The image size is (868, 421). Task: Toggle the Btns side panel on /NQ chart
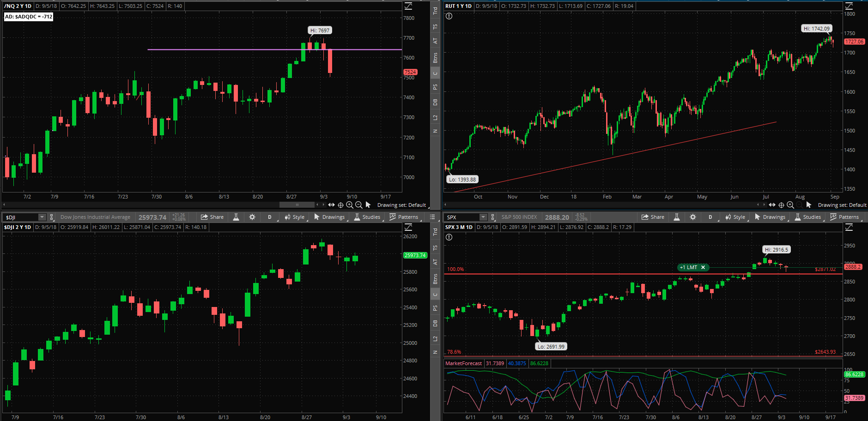click(x=435, y=58)
